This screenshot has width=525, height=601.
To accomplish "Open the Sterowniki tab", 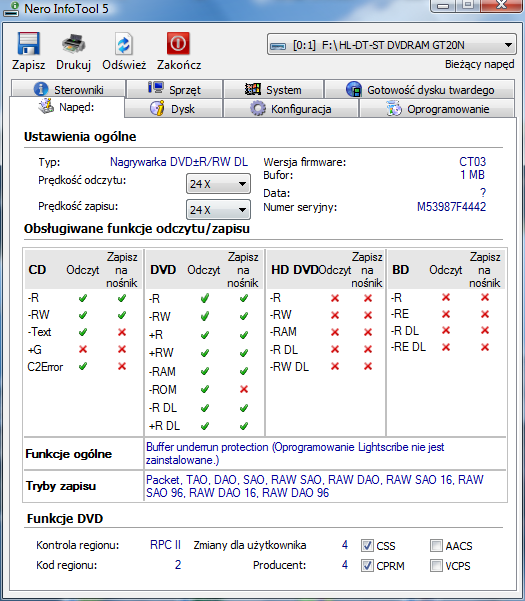I will (x=68, y=89).
